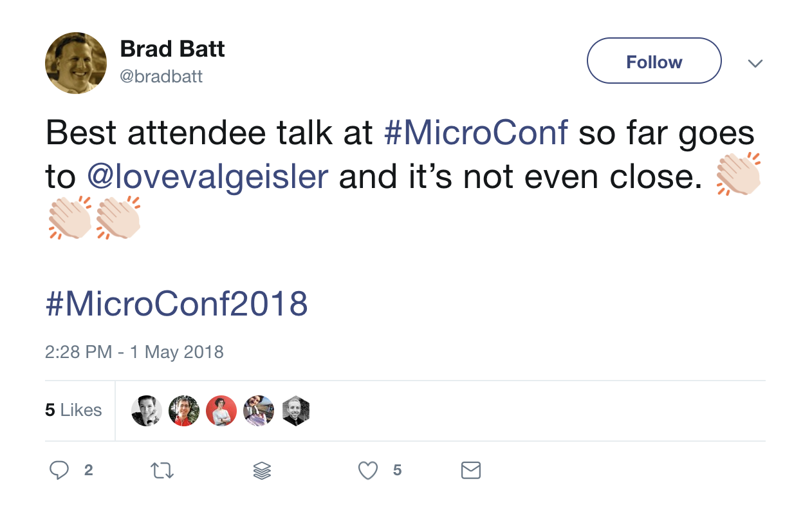Open the Brad Batt name link
Image resolution: width=812 pixels, height=510 pixels.
click(x=172, y=49)
